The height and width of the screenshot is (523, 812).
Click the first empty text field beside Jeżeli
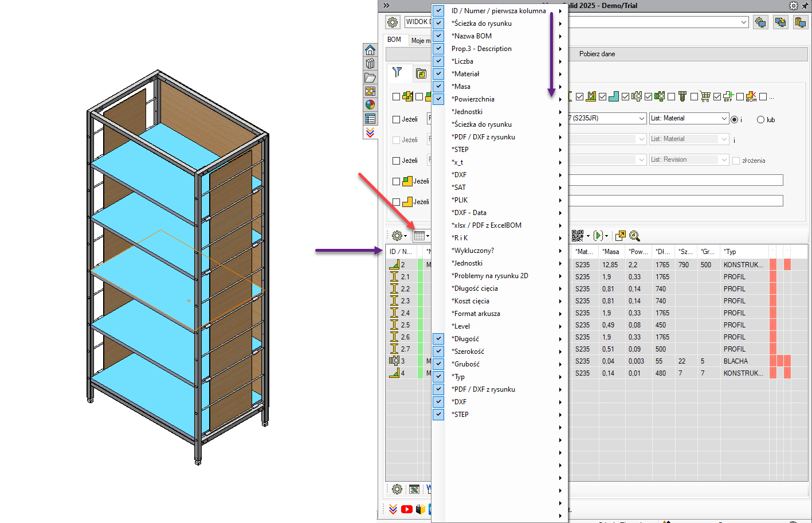pos(675,181)
